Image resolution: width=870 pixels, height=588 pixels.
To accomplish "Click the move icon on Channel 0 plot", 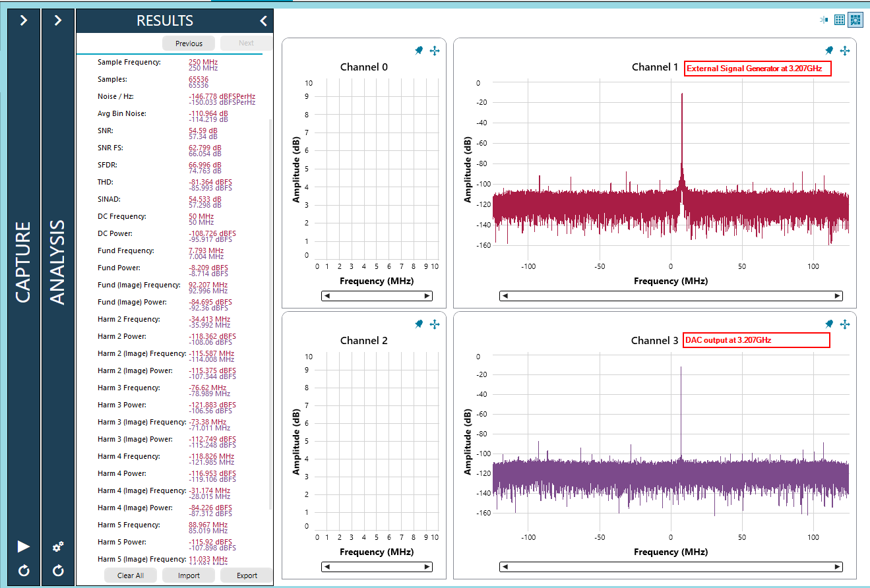I will (x=435, y=51).
